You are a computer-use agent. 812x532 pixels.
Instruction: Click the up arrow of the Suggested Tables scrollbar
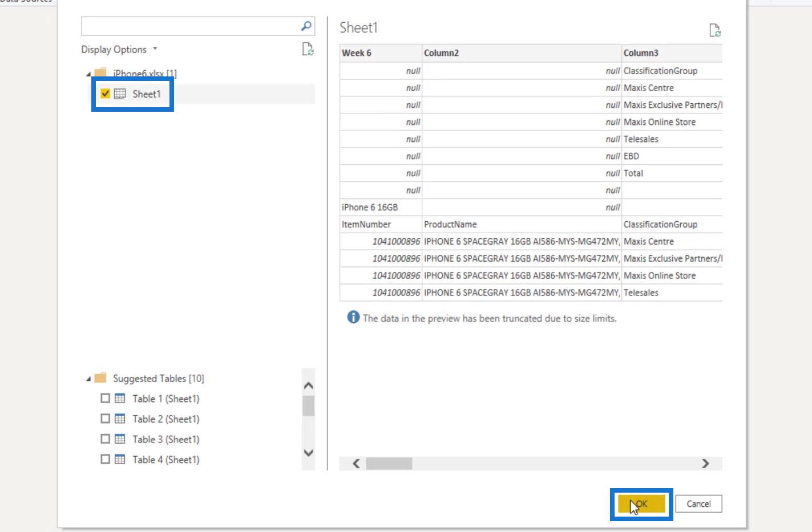(x=308, y=386)
